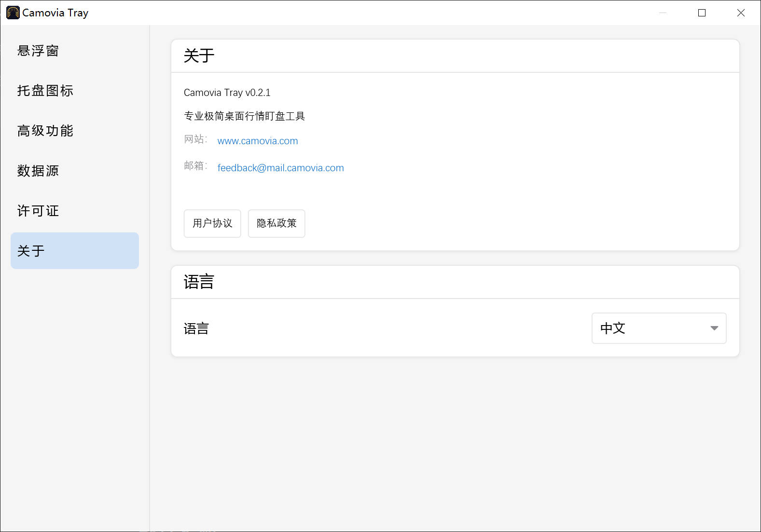Expand the 中文 language dropdown
761x532 pixels.
click(659, 328)
